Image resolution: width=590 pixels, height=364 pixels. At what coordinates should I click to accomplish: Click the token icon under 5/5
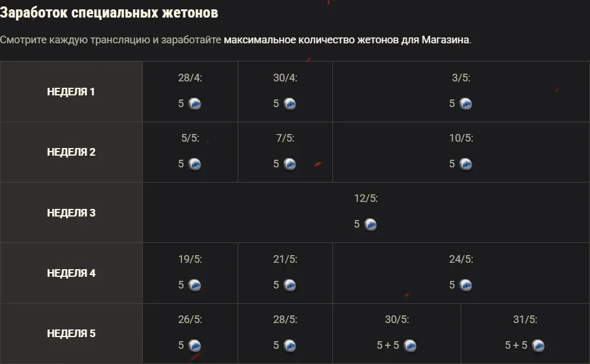point(195,164)
